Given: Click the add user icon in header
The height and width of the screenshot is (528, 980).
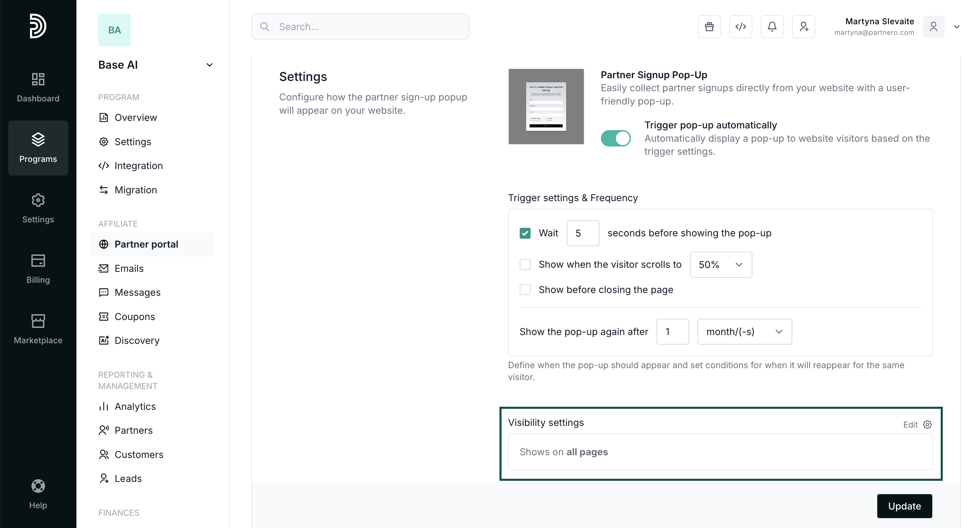Looking at the screenshot, I should [x=804, y=27].
